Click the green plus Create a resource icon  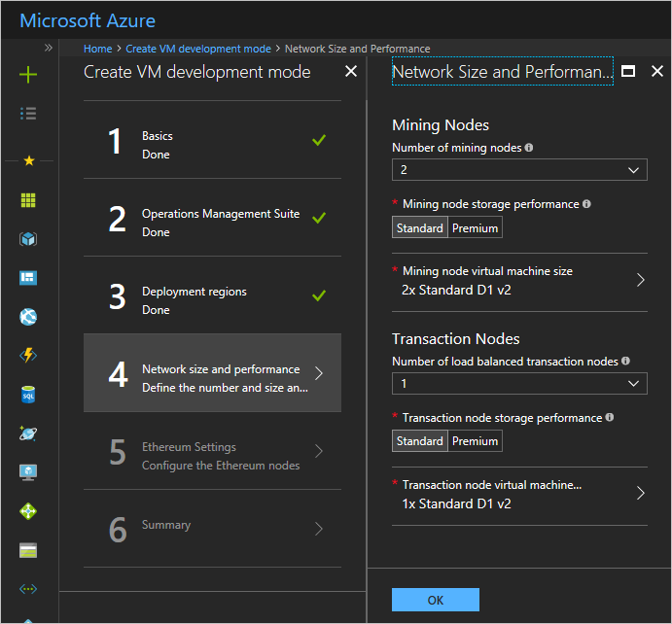pos(28,75)
